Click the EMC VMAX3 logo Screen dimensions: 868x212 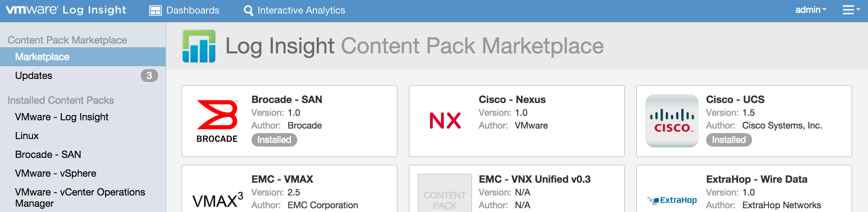click(x=218, y=200)
